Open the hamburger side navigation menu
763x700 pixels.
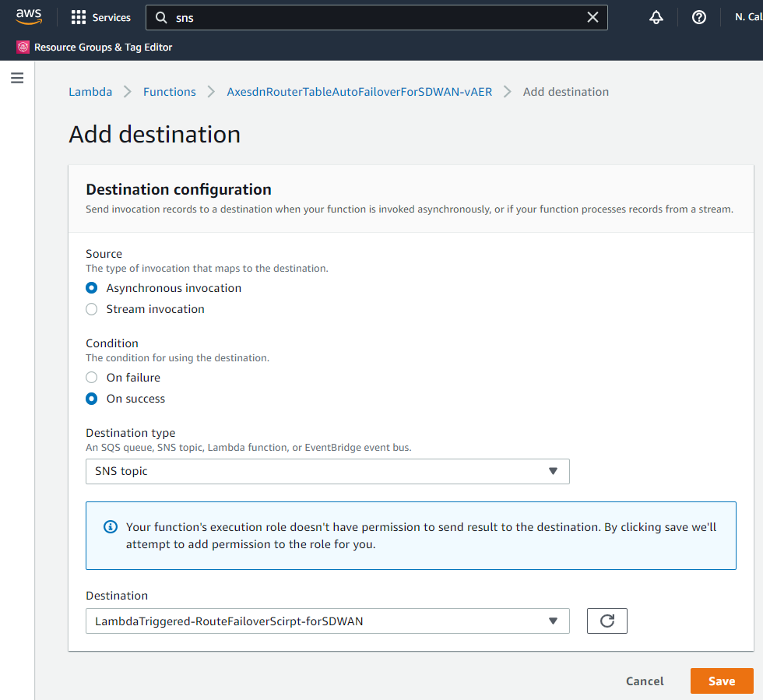tap(17, 78)
